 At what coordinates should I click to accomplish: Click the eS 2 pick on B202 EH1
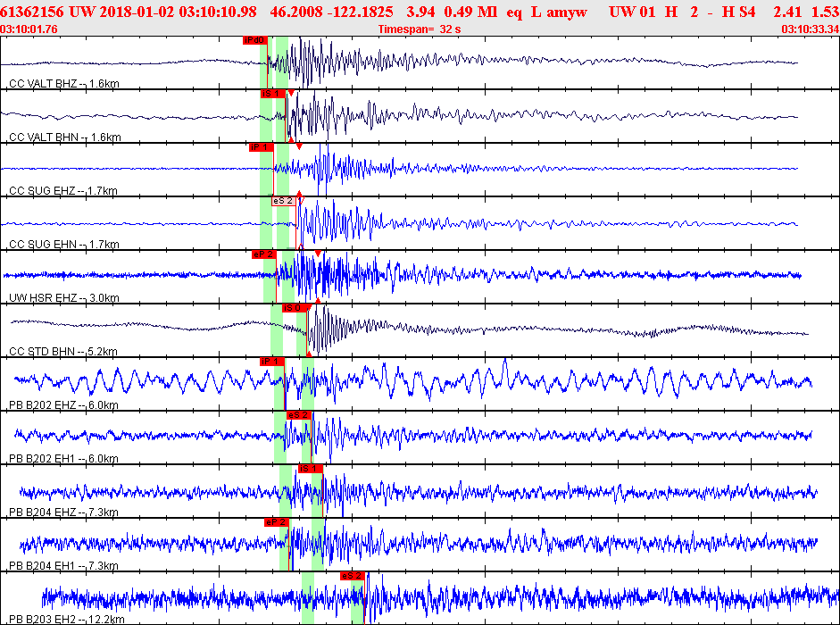[299, 415]
